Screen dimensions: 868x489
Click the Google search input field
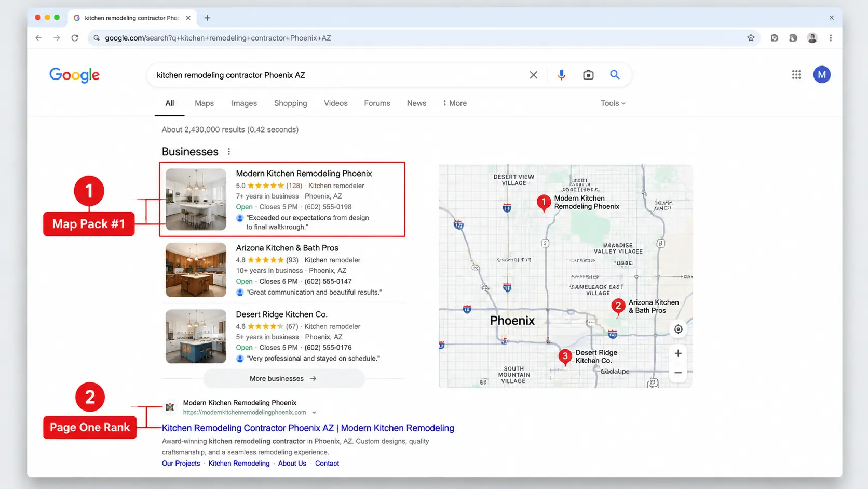[x=337, y=75]
